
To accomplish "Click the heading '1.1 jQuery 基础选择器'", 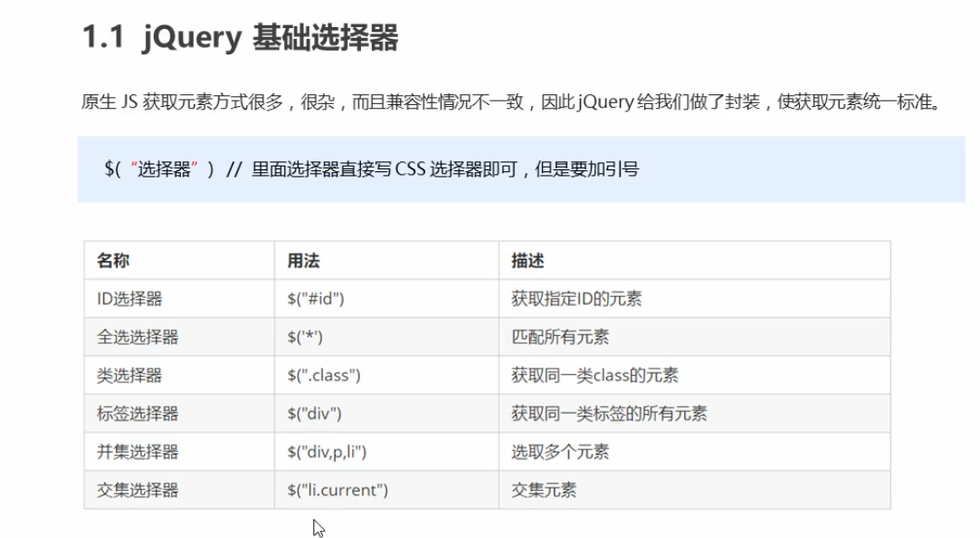I will click(241, 37).
